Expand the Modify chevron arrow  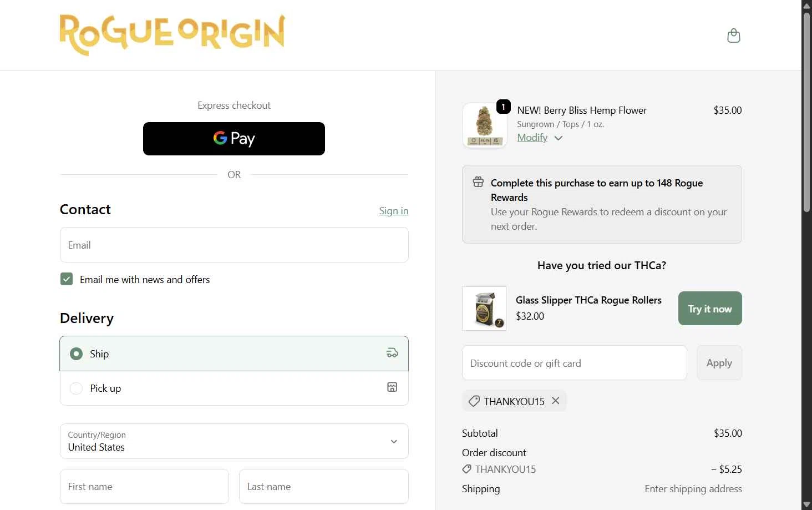tap(559, 138)
